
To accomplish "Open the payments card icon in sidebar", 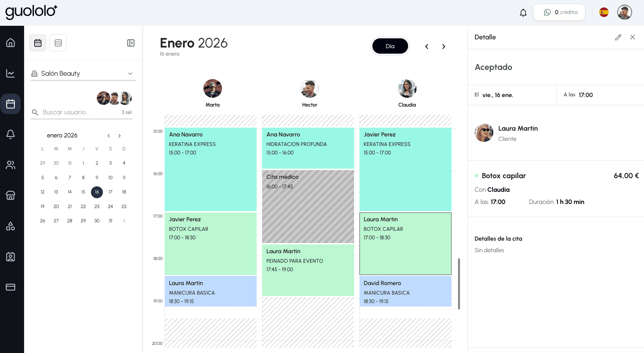I will point(11,287).
